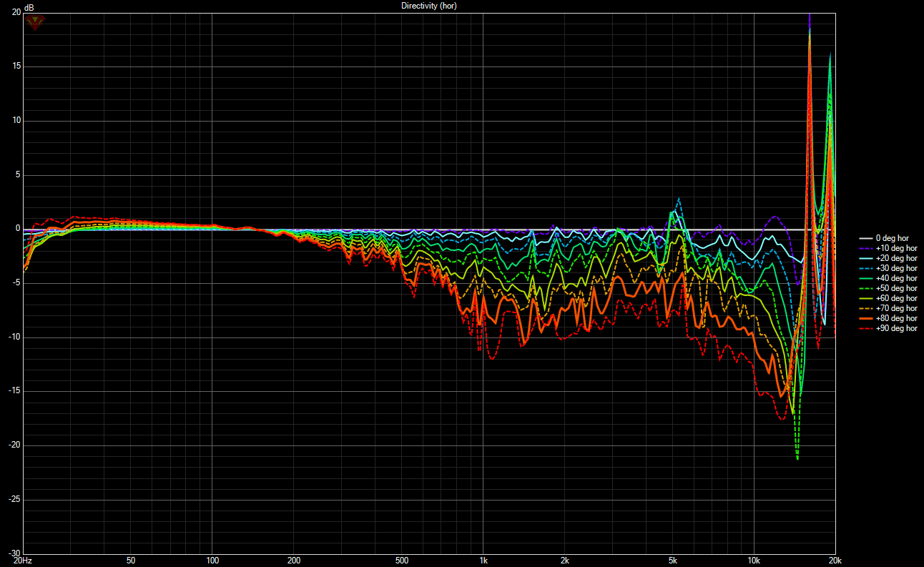Screen dimensions: 924x567
Task: Click the "50" frequency axis label
Action: point(131,560)
